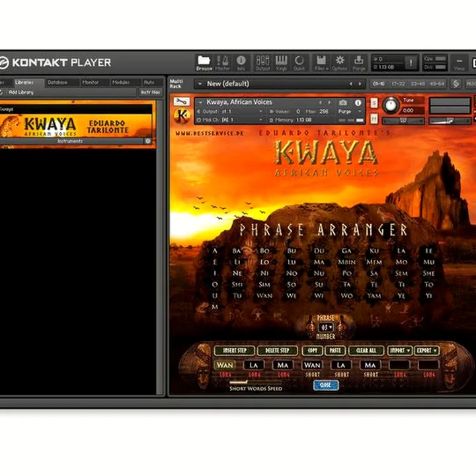Image resolution: width=476 pixels, height=476 pixels.
Task: Click the instrument info icon beside camera
Action: (x=358, y=102)
